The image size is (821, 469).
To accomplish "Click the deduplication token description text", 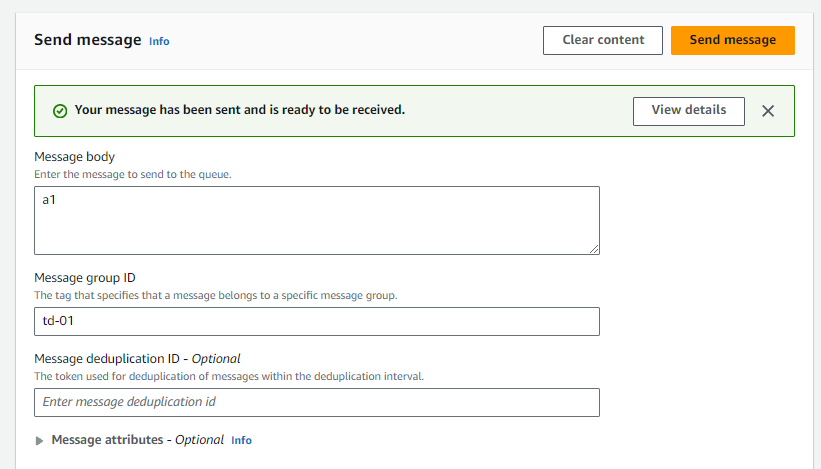I will [228, 376].
